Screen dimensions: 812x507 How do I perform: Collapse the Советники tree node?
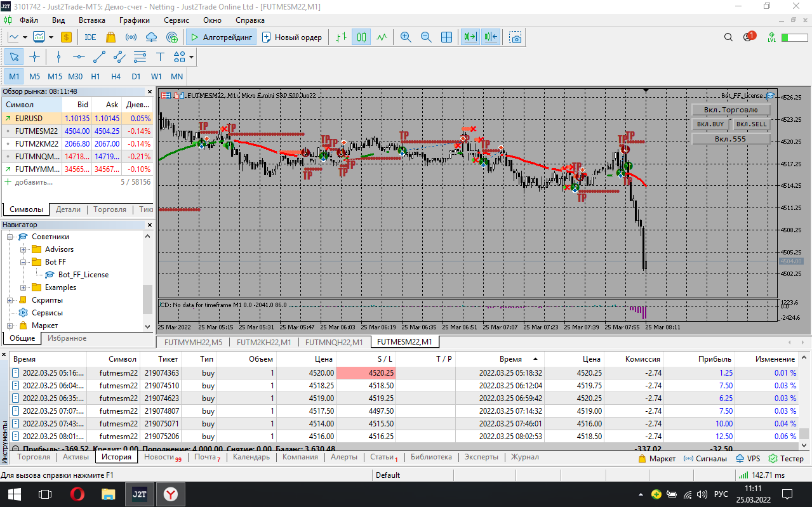10,237
